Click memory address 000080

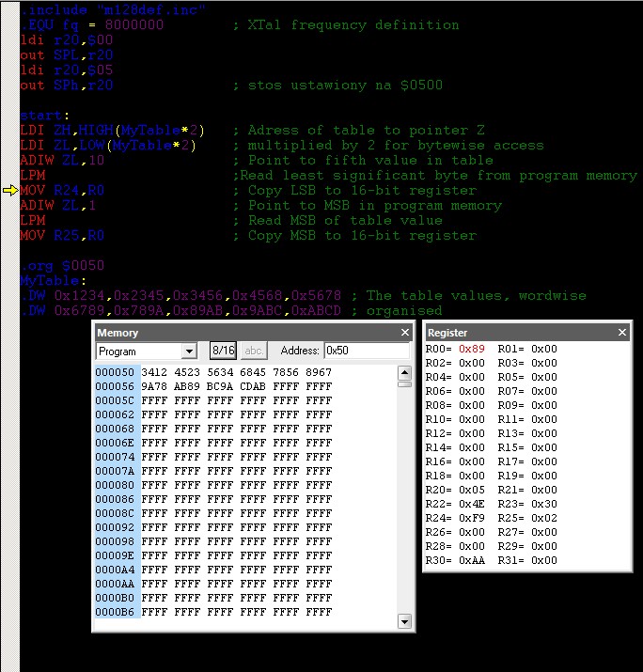[x=115, y=485]
